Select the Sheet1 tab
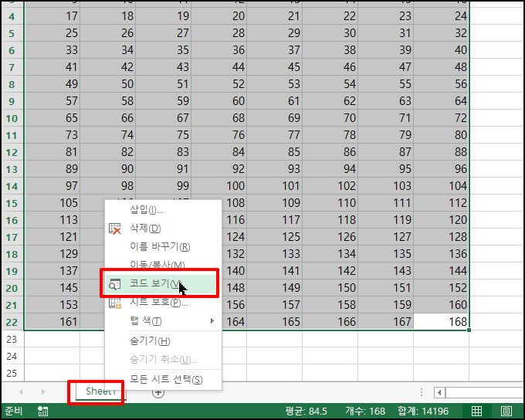525x420 pixels. point(100,391)
